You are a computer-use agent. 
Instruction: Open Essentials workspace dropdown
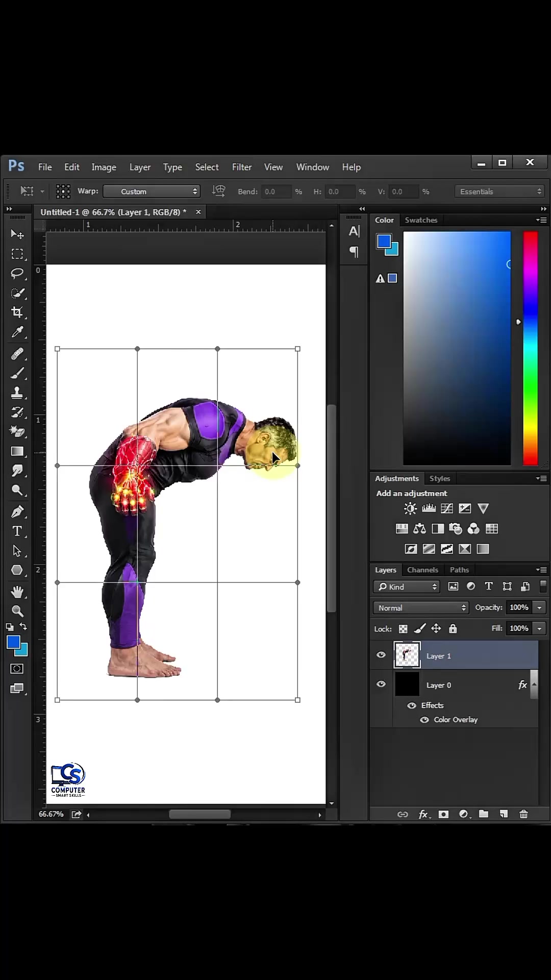click(499, 191)
